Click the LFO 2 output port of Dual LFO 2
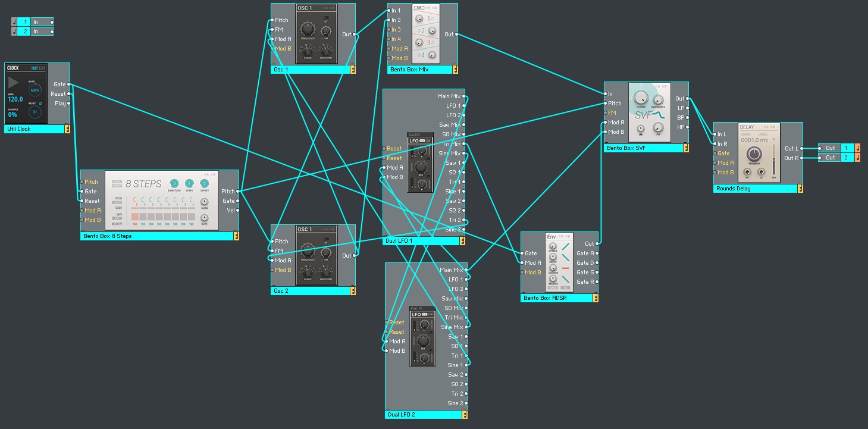Image resolution: width=868 pixels, height=429 pixels. (x=466, y=289)
